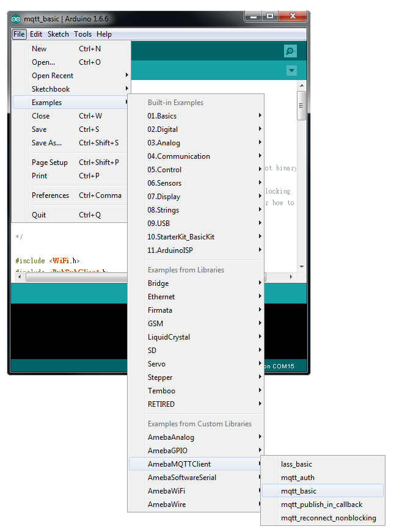Click the WiFi.h include text in editor
The width and height of the screenshot is (394, 532).
(x=64, y=261)
